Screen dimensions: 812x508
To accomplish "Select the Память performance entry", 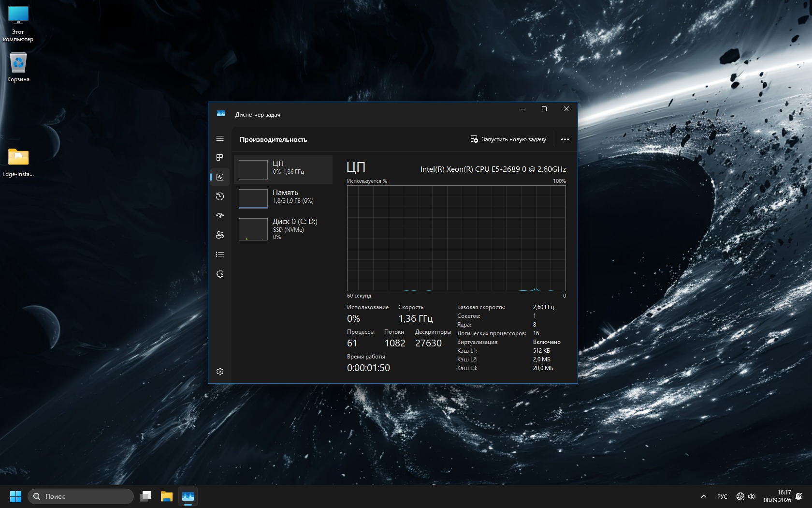I will coord(283,199).
